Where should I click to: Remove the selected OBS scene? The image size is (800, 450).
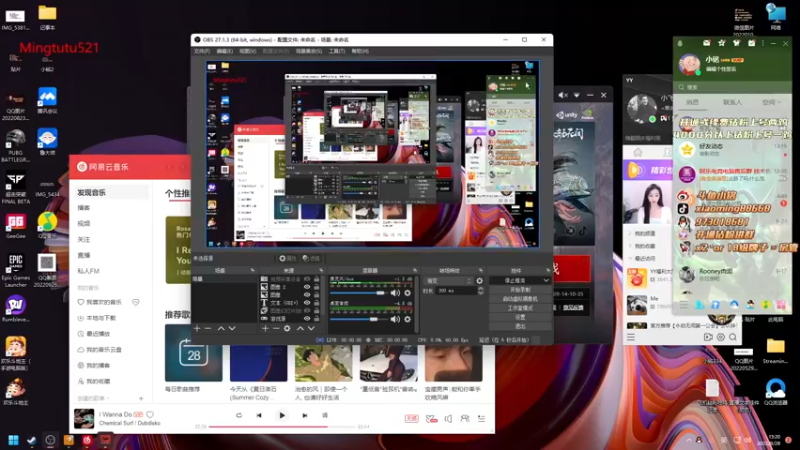click(208, 329)
